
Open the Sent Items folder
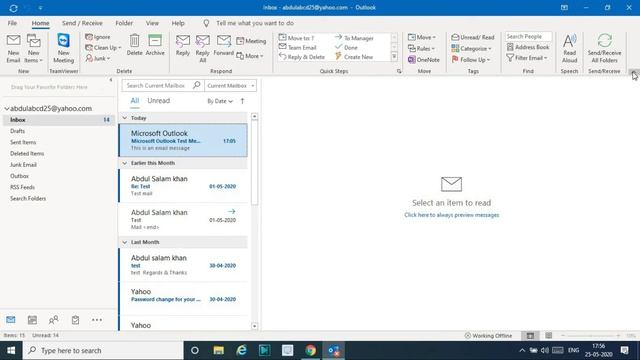(x=23, y=142)
